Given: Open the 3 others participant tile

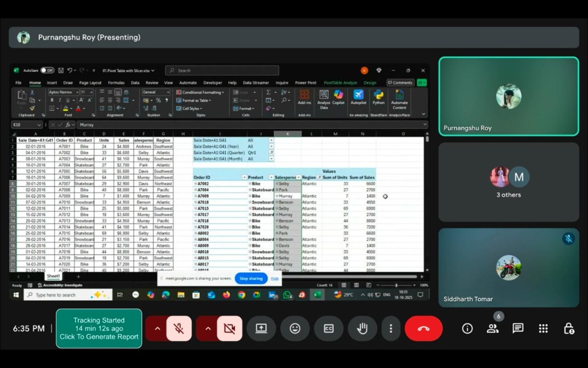Looking at the screenshot, I should (509, 182).
